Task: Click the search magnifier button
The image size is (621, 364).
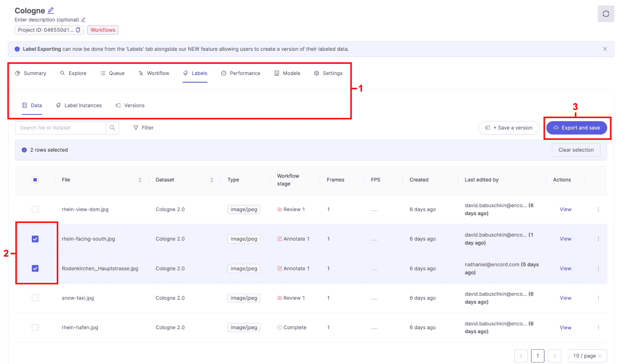Action: click(112, 128)
